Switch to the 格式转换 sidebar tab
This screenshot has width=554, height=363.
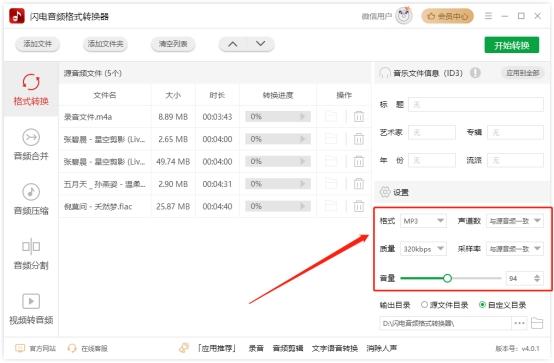point(31,90)
